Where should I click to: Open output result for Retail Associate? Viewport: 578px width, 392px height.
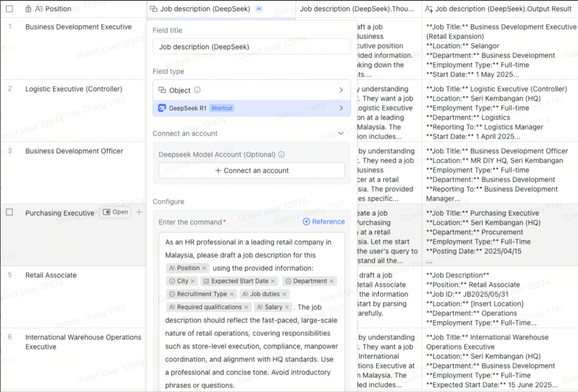[x=500, y=297]
